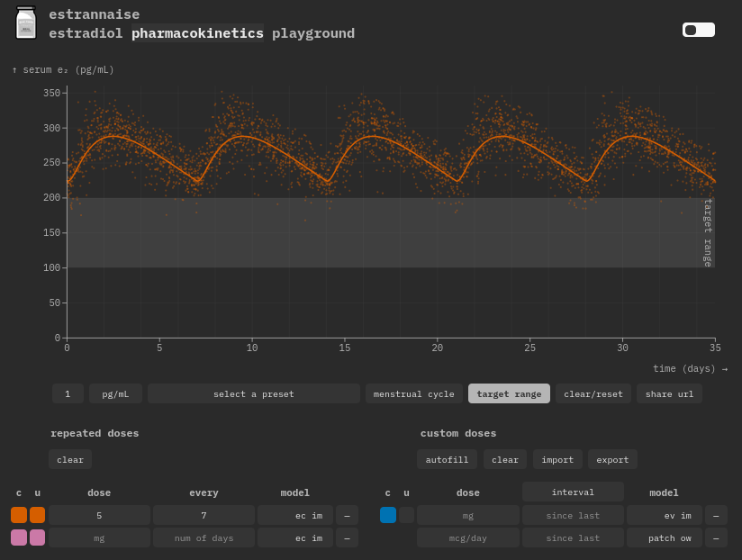This screenshot has width=742, height=560.
Task: Click the 'num of days' field
Action: tap(204, 537)
